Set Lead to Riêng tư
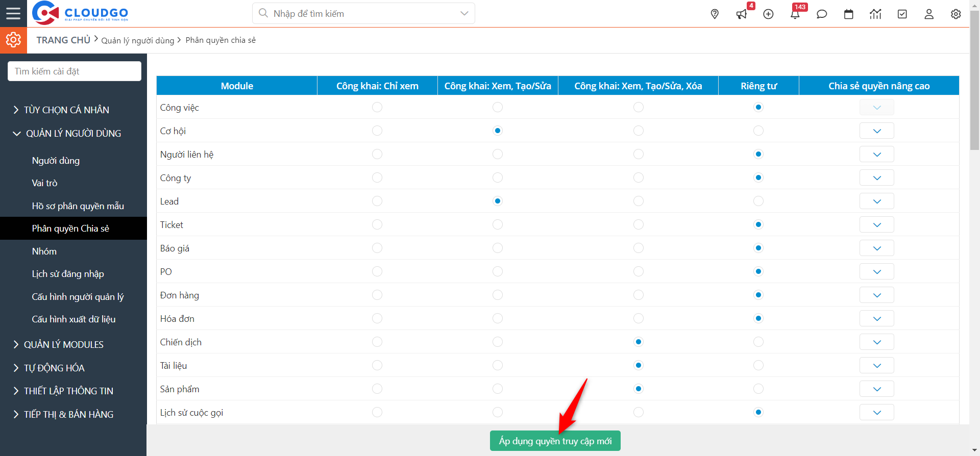This screenshot has width=980, height=456. (758, 201)
